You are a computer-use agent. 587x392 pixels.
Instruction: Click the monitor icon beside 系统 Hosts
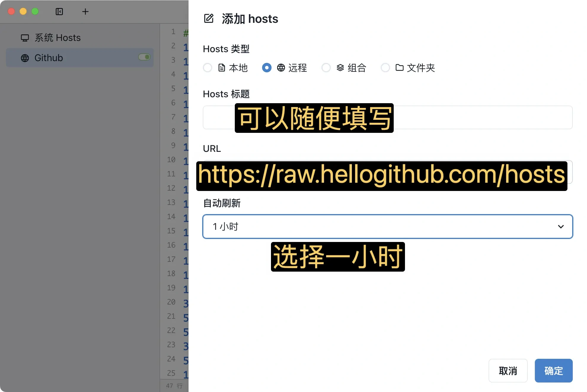coord(25,38)
